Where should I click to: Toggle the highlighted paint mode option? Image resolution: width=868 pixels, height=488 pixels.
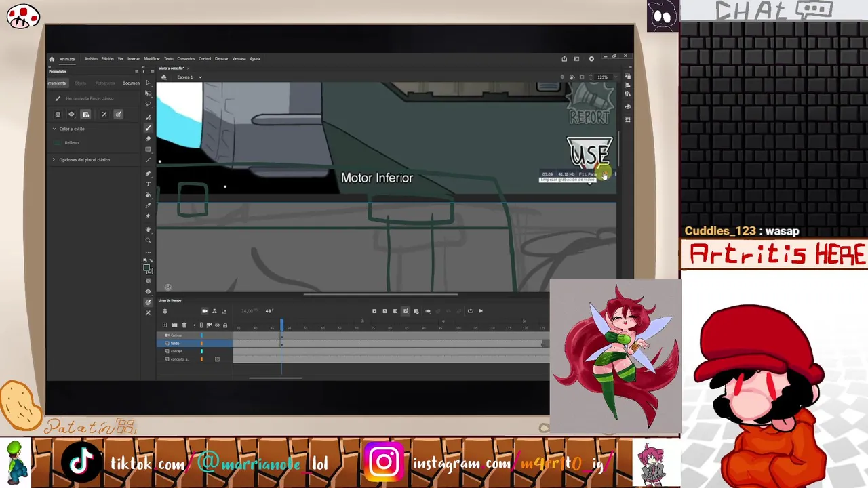tap(85, 115)
